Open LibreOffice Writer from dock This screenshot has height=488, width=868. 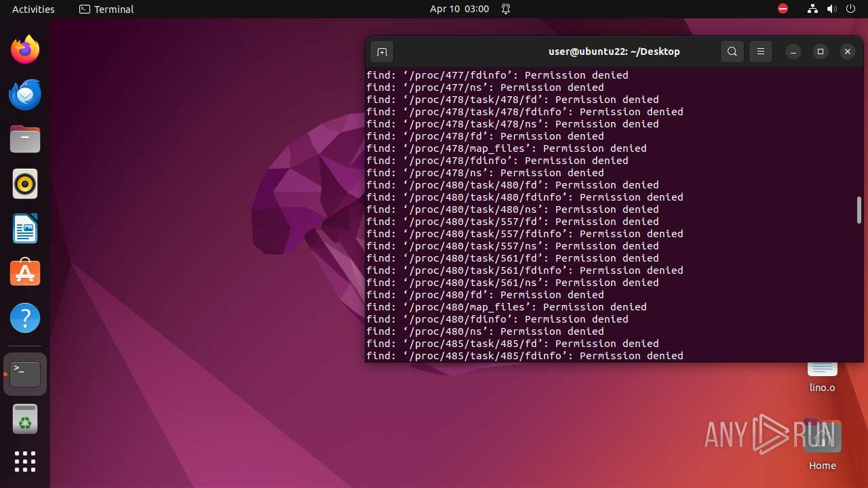pos(25,228)
